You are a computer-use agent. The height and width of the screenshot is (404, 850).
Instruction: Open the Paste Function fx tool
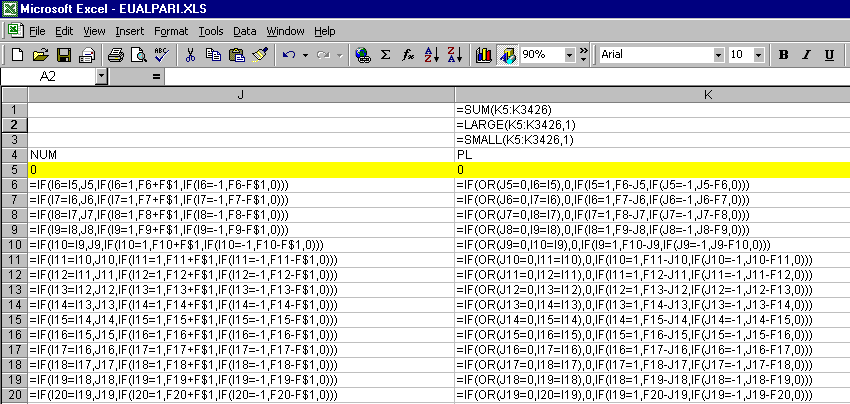408,54
